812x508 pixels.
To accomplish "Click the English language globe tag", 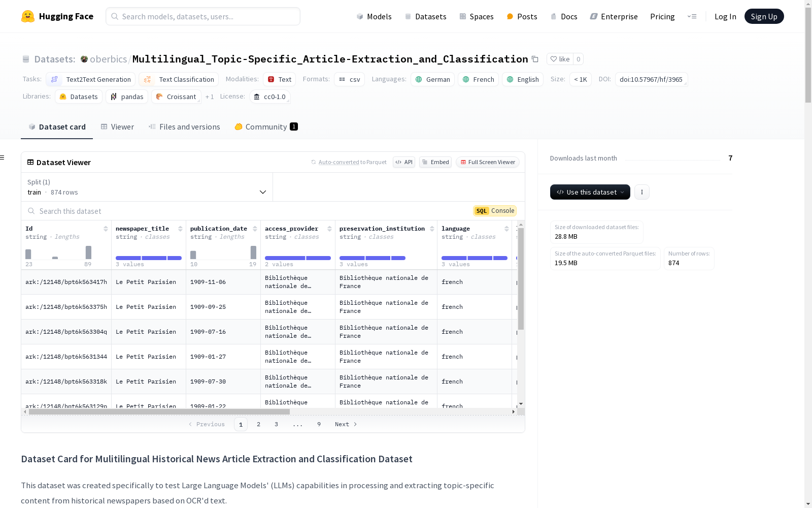I will tap(523, 79).
